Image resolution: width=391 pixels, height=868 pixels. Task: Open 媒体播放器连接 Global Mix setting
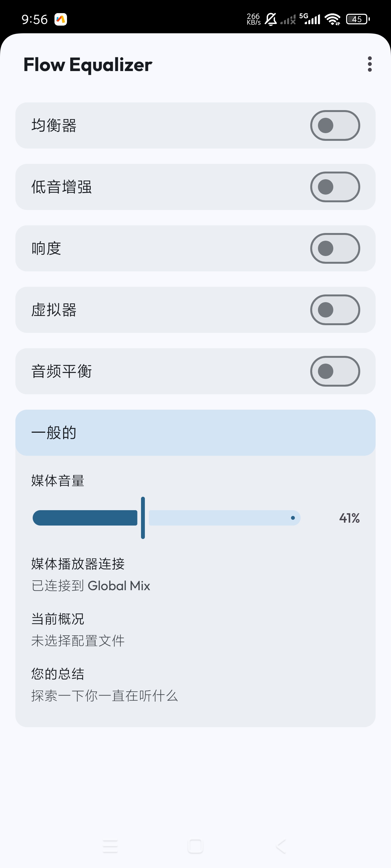195,575
